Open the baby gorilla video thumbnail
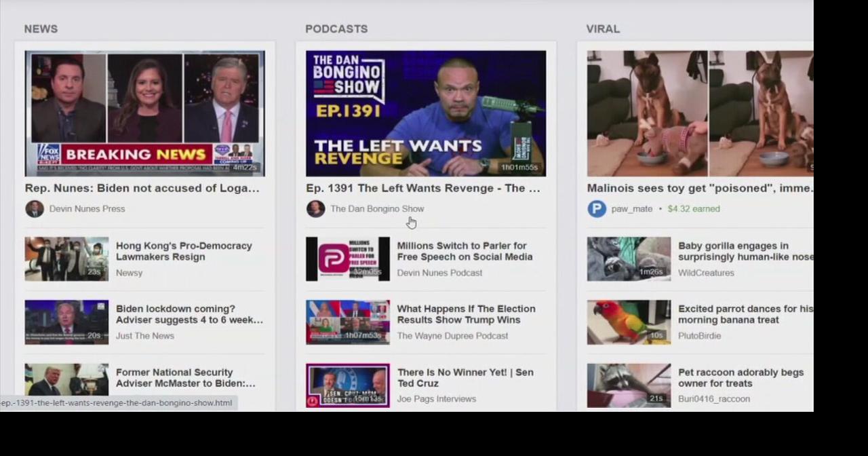Image resolution: width=868 pixels, height=456 pixels. click(x=629, y=259)
